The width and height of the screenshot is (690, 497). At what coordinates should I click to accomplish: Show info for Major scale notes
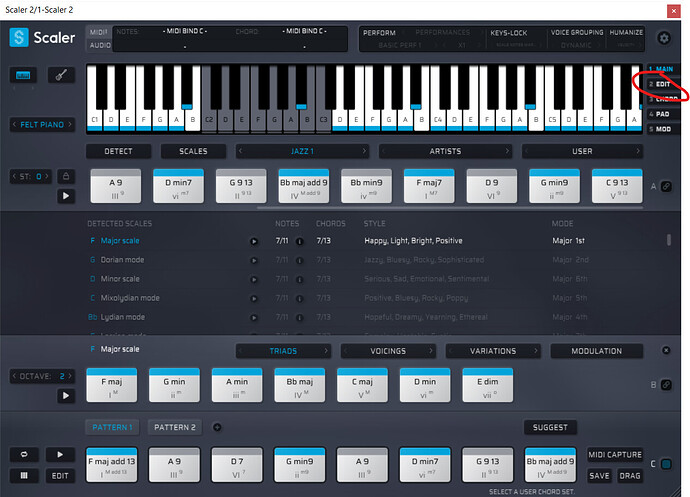click(300, 241)
